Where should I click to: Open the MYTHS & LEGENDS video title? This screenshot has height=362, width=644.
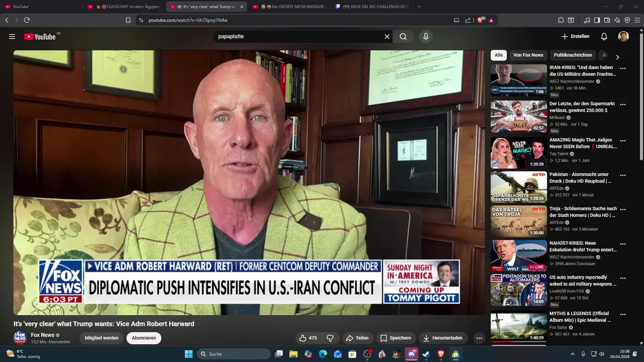pyautogui.click(x=580, y=317)
